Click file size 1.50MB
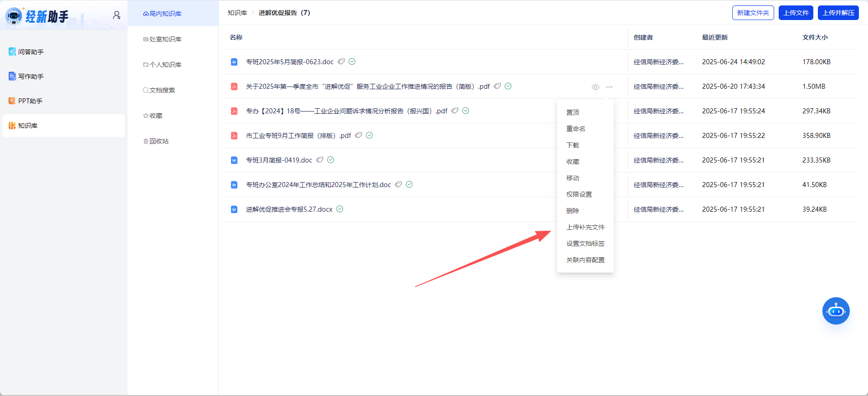Screen dimensions: 868x396 coord(814,86)
